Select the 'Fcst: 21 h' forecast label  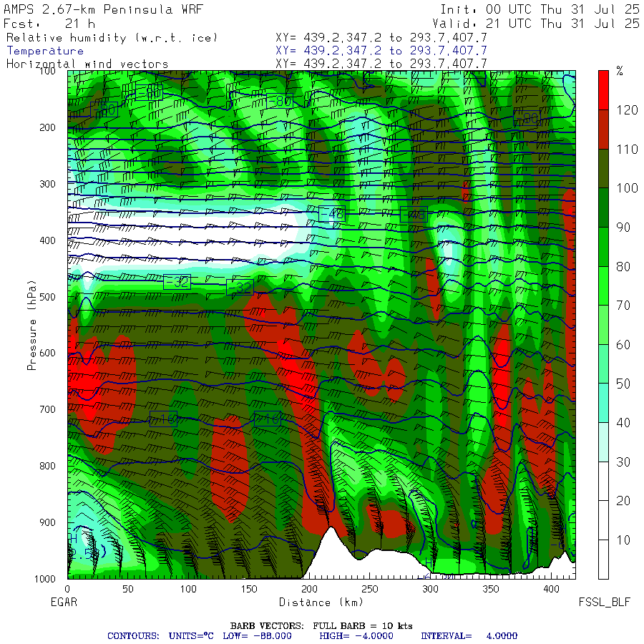[x=49, y=24]
